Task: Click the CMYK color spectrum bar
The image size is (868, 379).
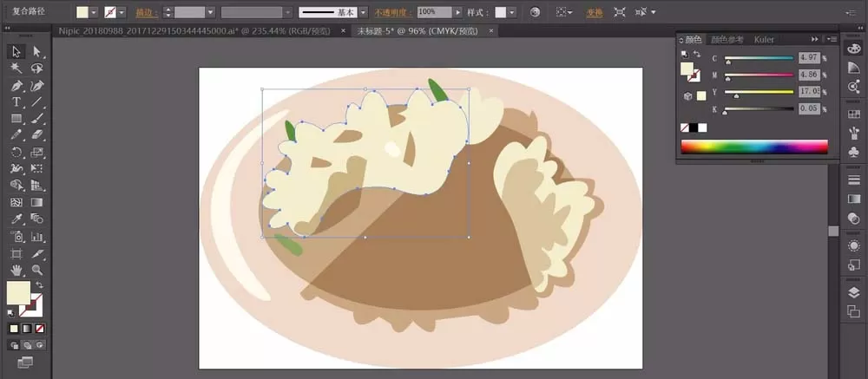Action: tap(754, 147)
